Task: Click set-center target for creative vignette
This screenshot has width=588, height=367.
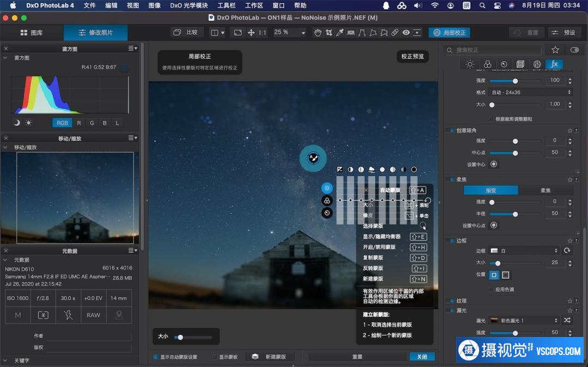Action: coord(494,164)
